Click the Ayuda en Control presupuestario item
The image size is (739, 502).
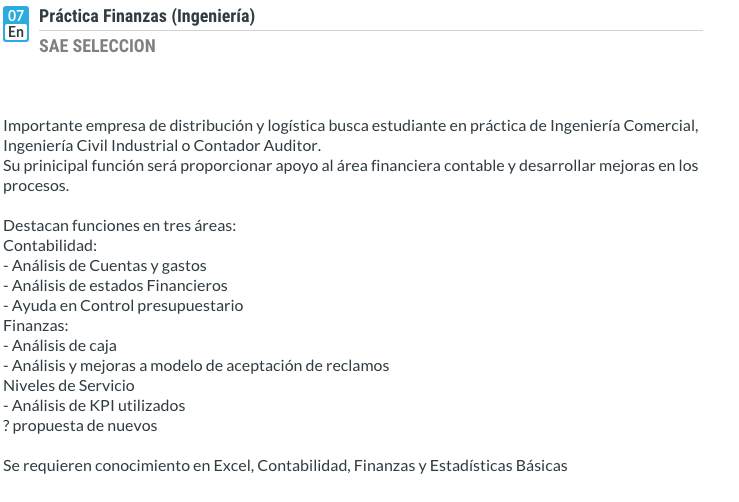[x=124, y=306]
